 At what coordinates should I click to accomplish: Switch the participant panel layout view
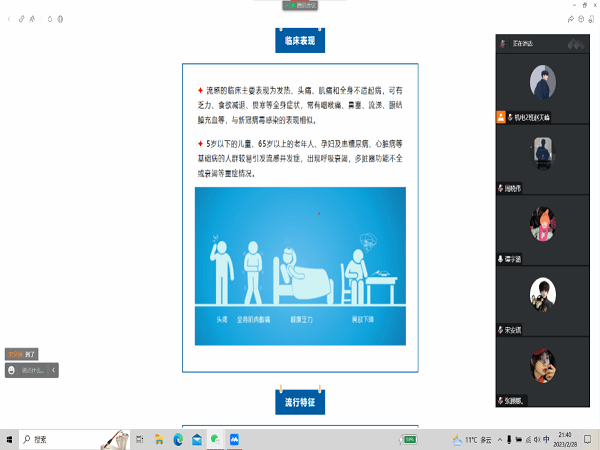pyautogui.click(x=574, y=44)
